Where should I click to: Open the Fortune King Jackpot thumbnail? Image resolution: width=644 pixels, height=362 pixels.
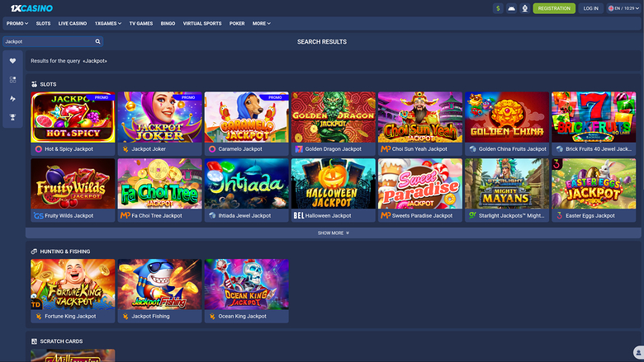[73, 284]
